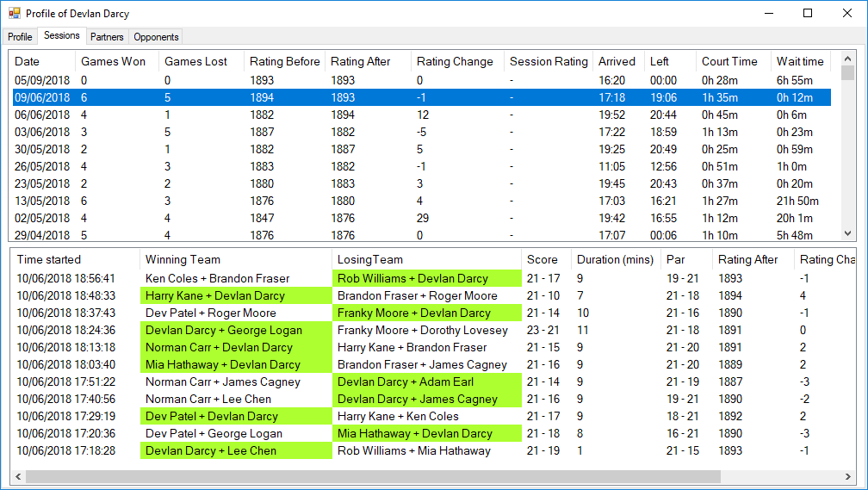The height and width of the screenshot is (490, 868).
Task: Click the Winning Team column header
Action: pyautogui.click(x=236, y=260)
